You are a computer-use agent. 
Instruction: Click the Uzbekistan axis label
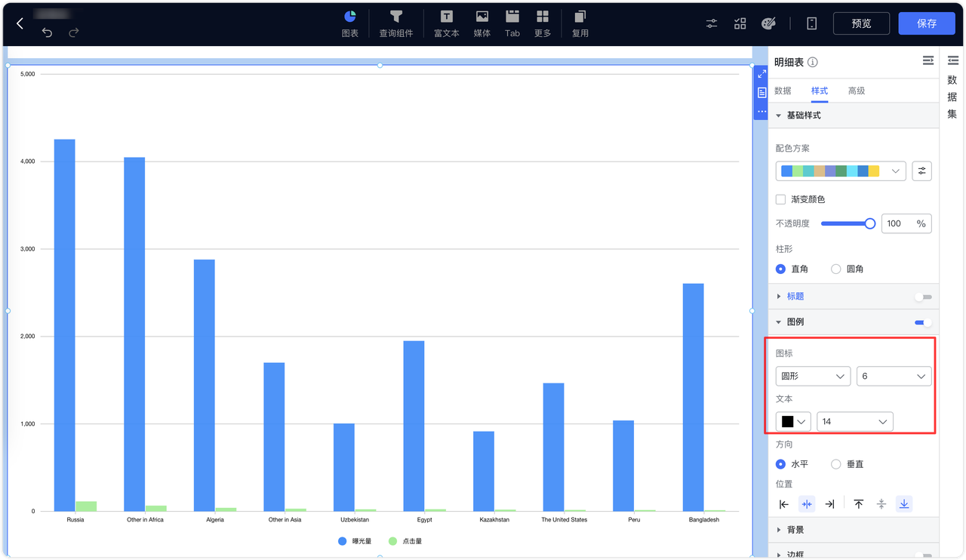tap(355, 520)
